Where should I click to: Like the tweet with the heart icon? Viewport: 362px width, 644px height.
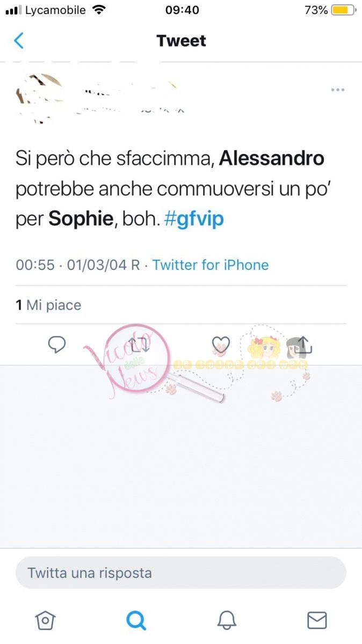pos(221,345)
